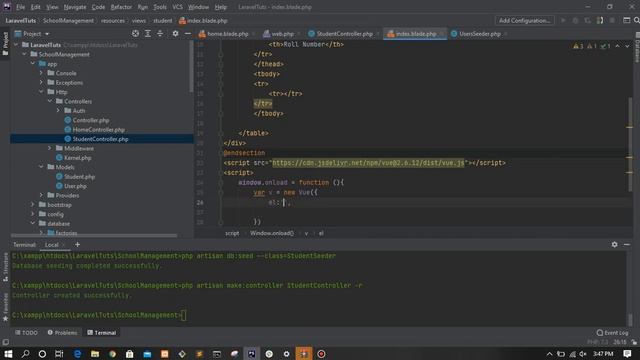640x360 pixels.
Task: Hide the terminal panel with minus icon
Action: coord(627,244)
